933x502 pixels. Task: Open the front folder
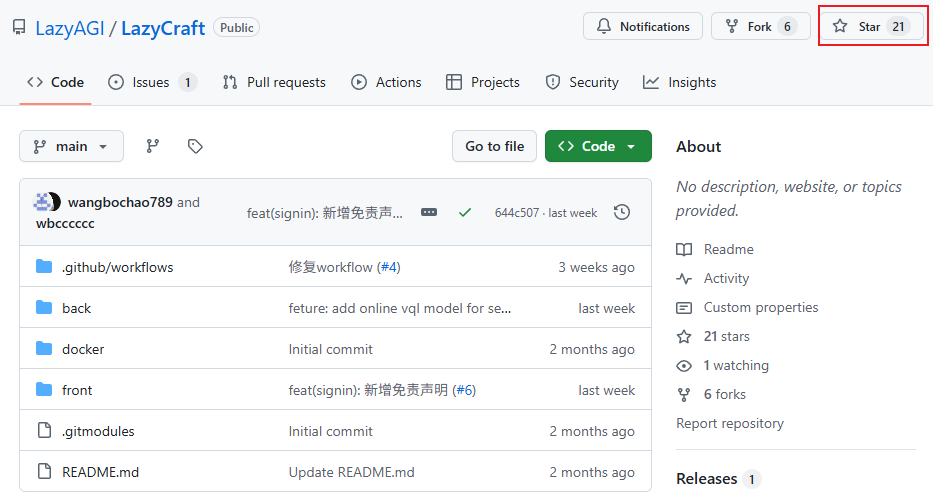point(77,391)
